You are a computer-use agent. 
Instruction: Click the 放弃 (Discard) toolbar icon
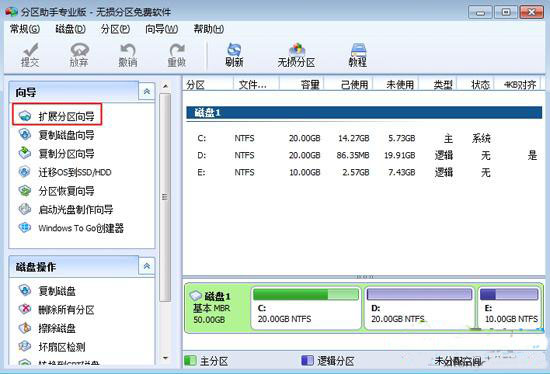[x=79, y=55]
